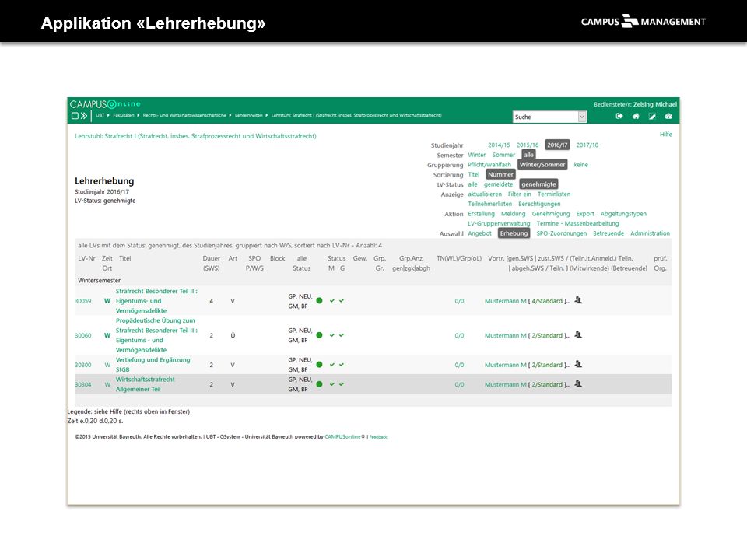
Task: Open the edit pencil icon in the header
Action: point(652,116)
